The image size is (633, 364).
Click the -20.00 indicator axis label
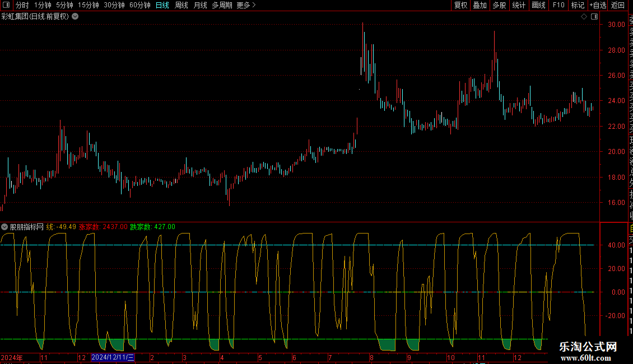(x=615, y=316)
